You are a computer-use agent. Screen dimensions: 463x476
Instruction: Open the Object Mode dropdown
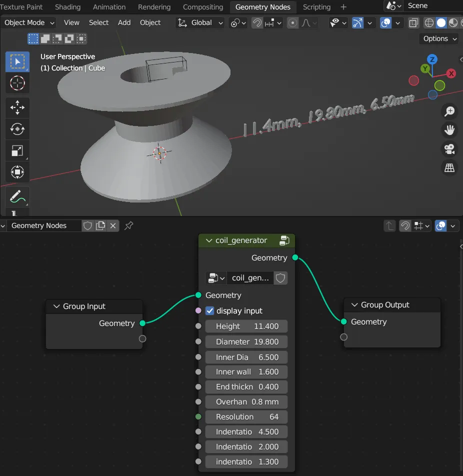29,23
